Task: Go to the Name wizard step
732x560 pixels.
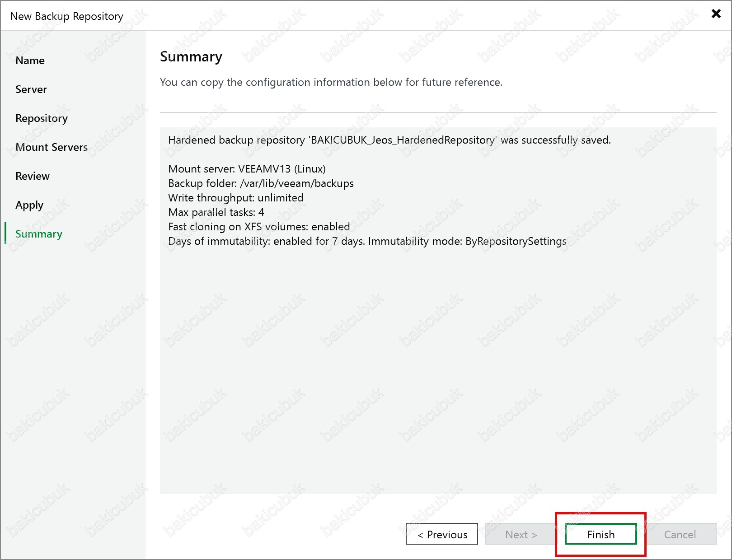Action: (30, 61)
